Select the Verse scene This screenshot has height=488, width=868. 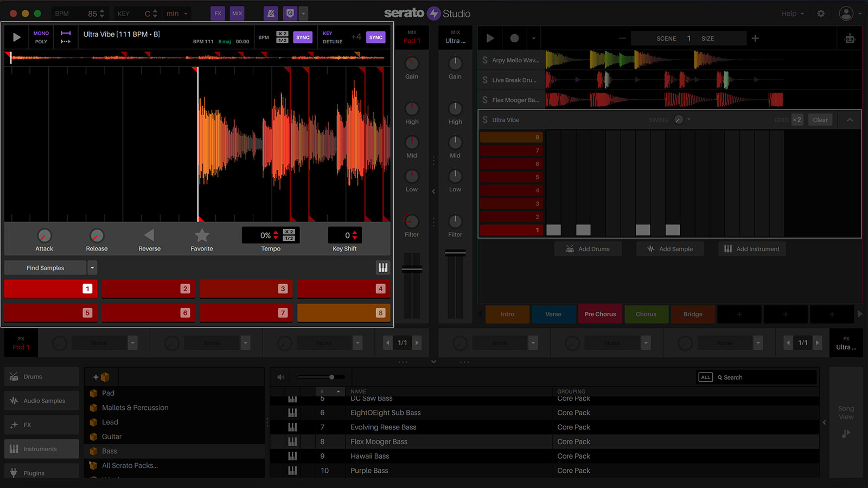tap(553, 314)
